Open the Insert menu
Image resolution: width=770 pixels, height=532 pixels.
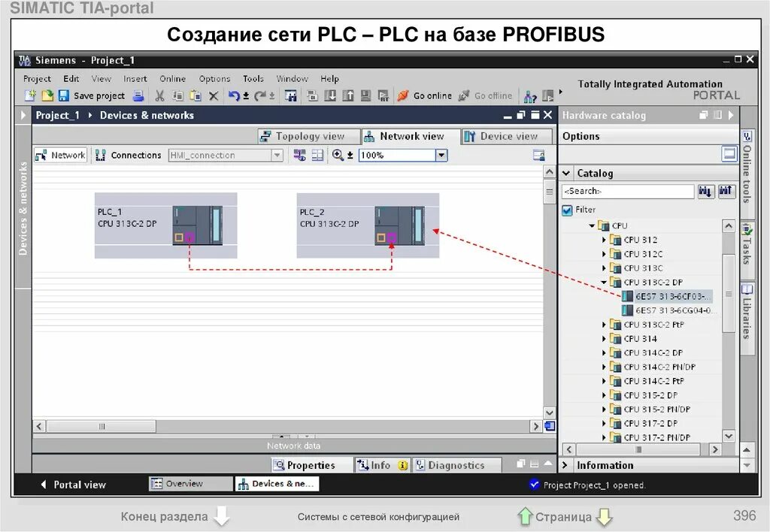pos(135,79)
